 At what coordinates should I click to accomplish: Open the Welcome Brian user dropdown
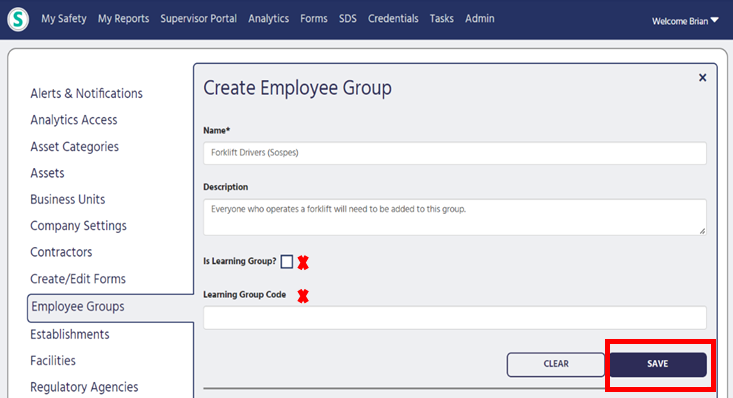(685, 21)
